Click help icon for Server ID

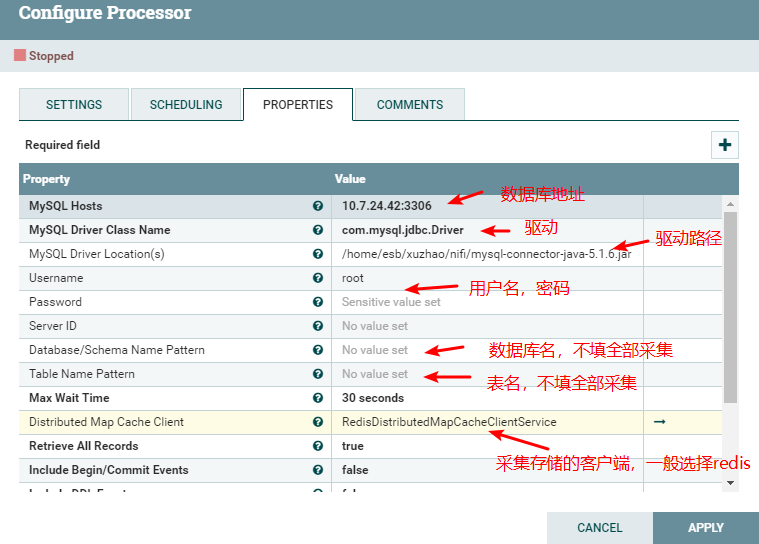[318, 326]
